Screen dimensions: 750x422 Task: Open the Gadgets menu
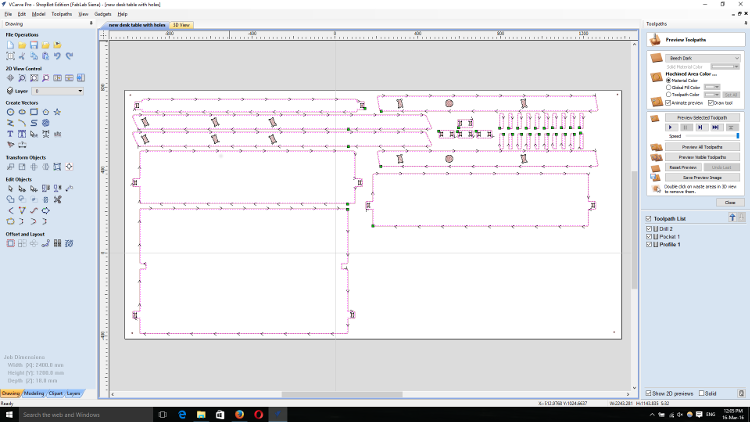(103, 14)
